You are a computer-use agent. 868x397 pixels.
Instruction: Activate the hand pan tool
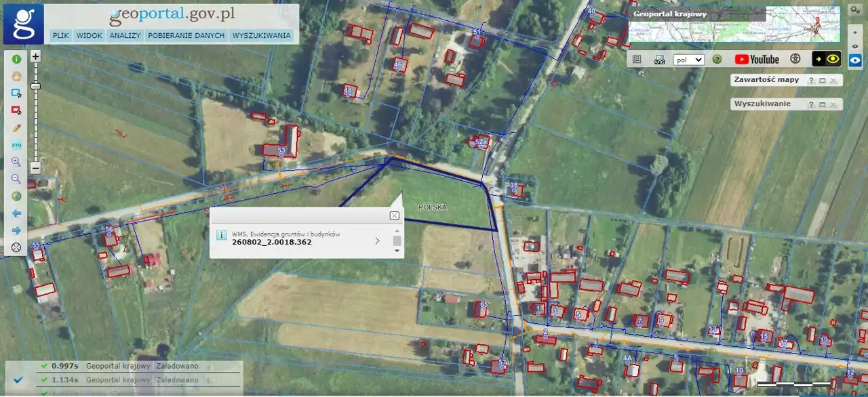pos(16,76)
